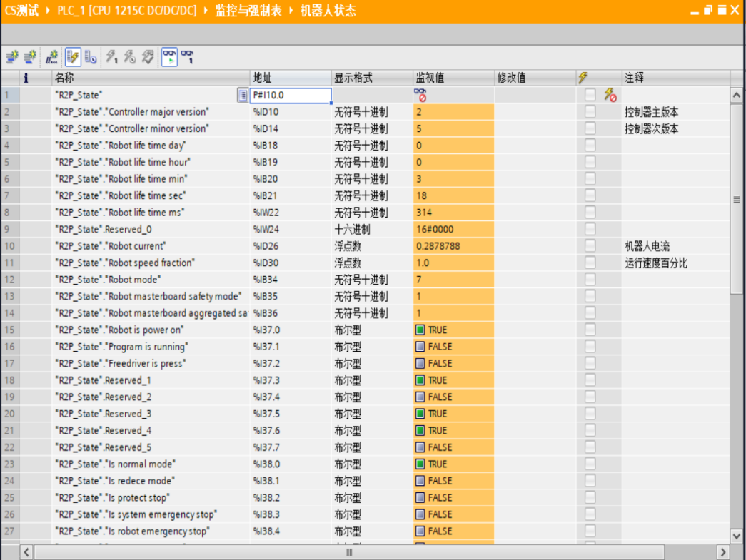Click the 显示格式 column header
Screen dimensions: 746x560
pos(353,78)
